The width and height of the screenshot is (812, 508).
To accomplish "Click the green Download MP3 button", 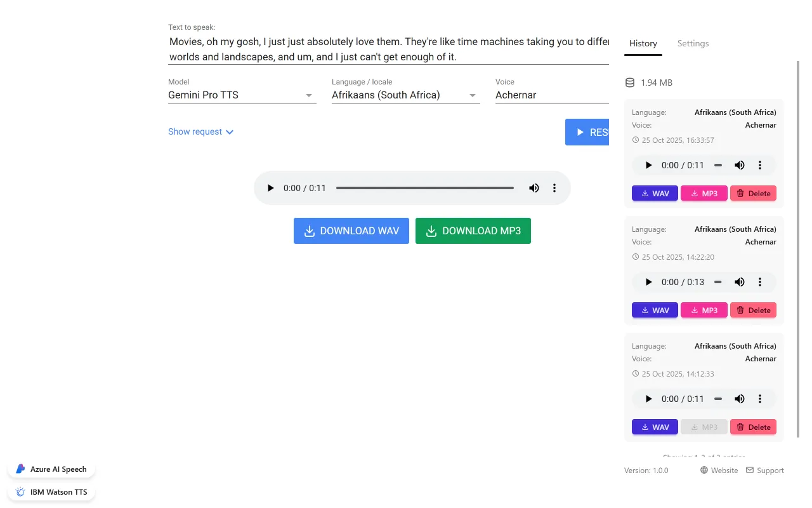I will (473, 231).
